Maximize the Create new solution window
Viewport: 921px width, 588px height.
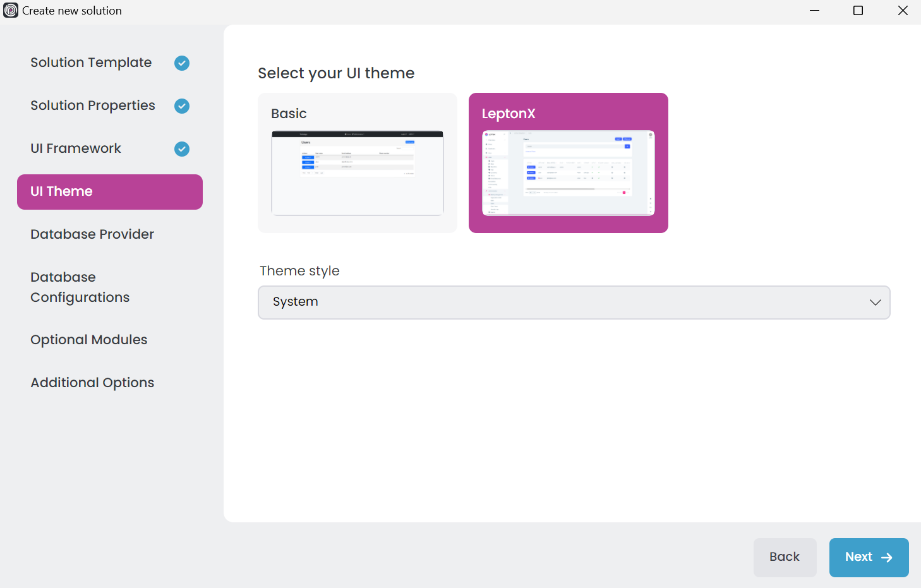pos(858,11)
